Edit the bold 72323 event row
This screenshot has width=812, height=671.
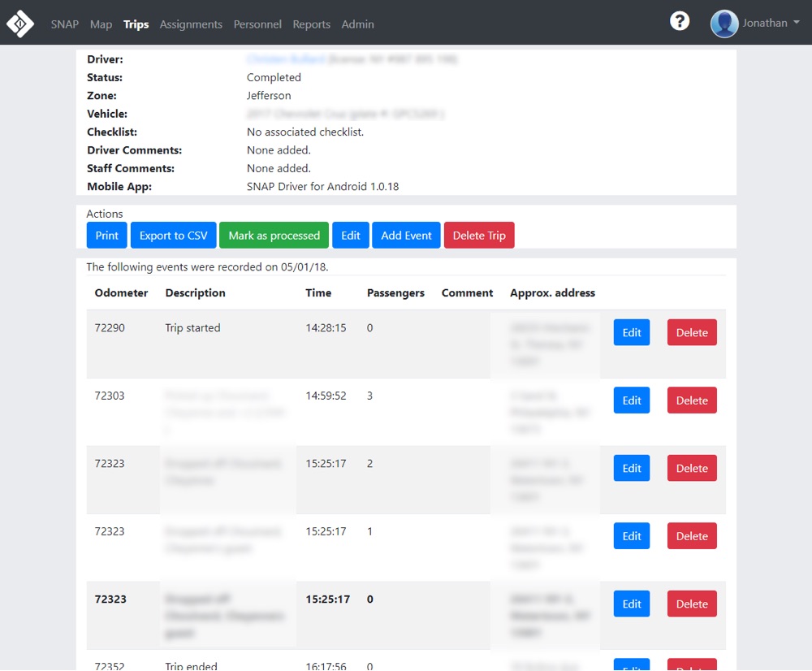pos(632,604)
